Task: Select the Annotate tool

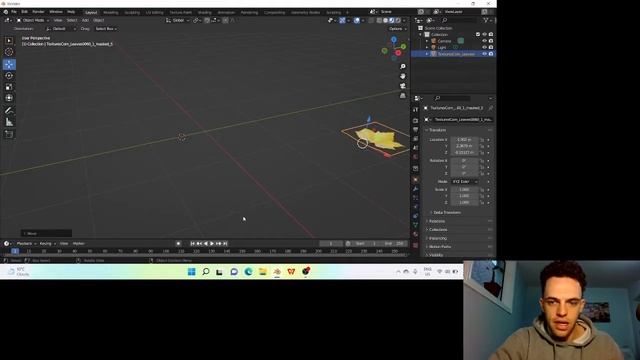Action: click(9, 110)
